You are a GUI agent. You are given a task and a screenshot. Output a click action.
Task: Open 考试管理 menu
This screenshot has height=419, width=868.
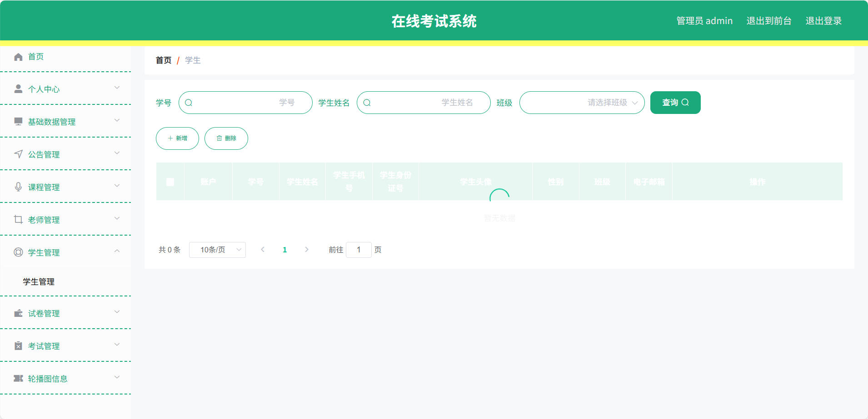[x=65, y=346]
